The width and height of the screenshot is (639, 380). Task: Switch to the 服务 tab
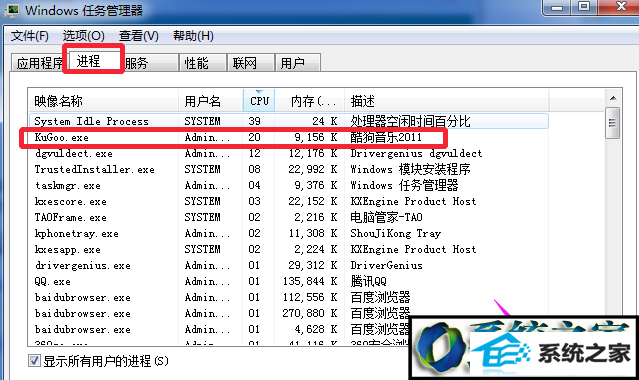point(150,63)
